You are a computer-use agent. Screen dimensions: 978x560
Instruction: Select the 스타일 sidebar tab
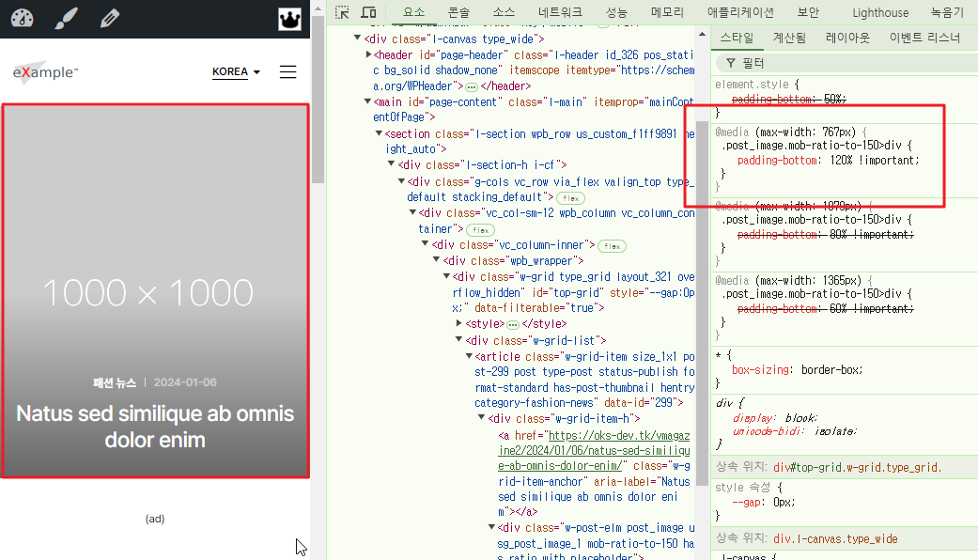[x=737, y=38]
